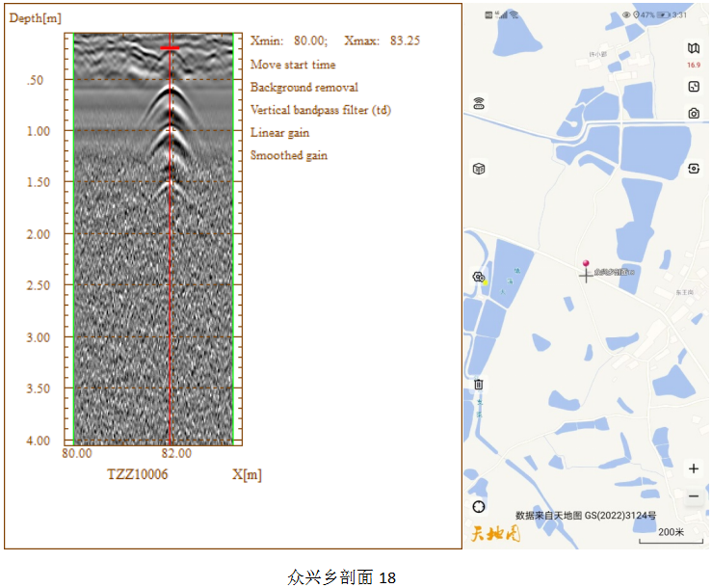Tap the rotate sync icon

[x=694, y=169]
